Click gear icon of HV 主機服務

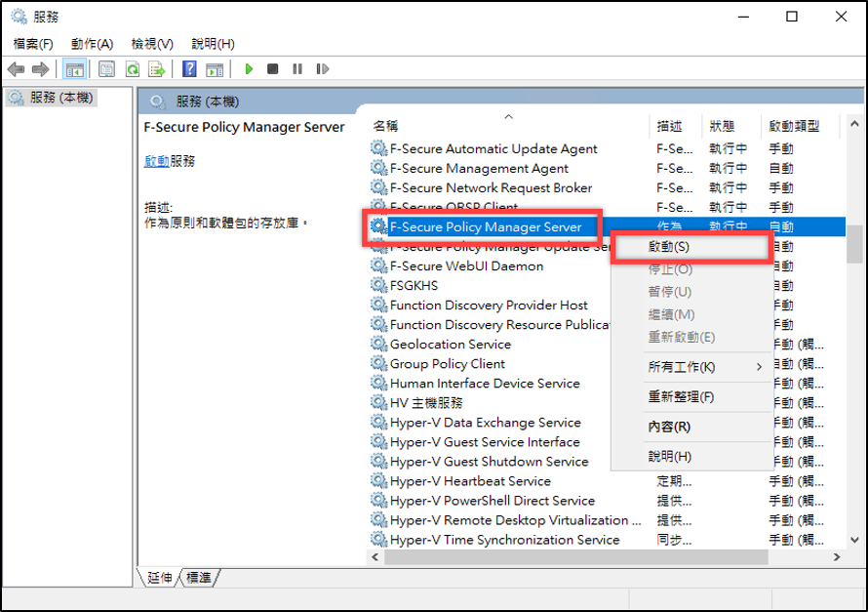(378, 403)
